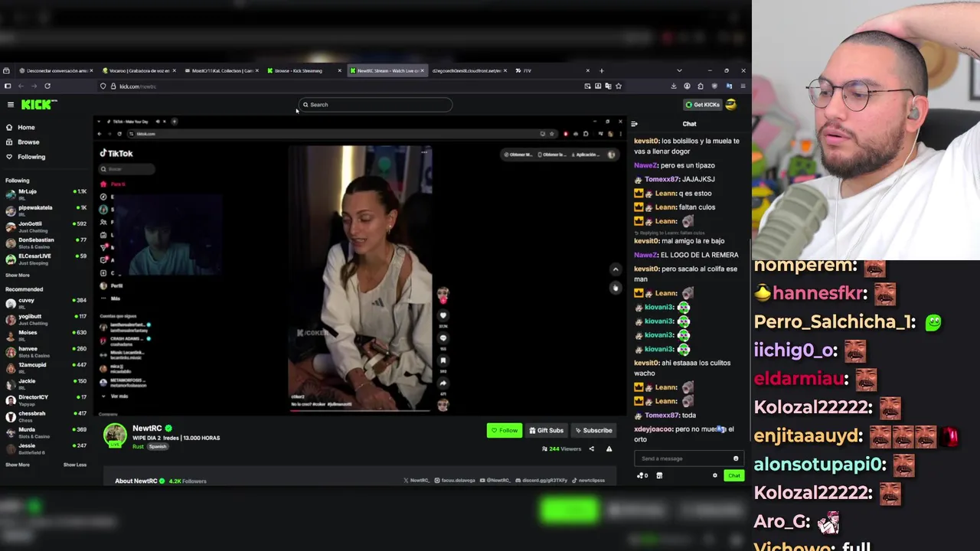Click the Get KICKs button
Screen dimensions: 980x551
[x=703, y=105]
